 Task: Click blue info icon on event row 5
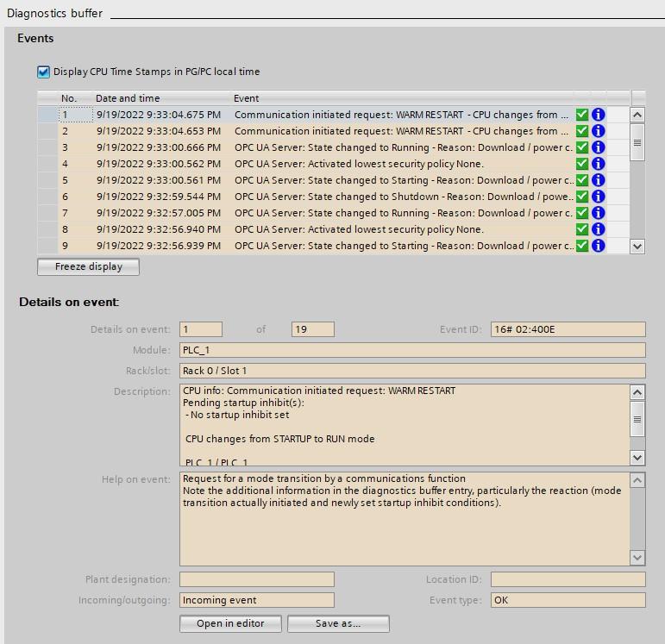pyautogui.click(x=598, y=180)
